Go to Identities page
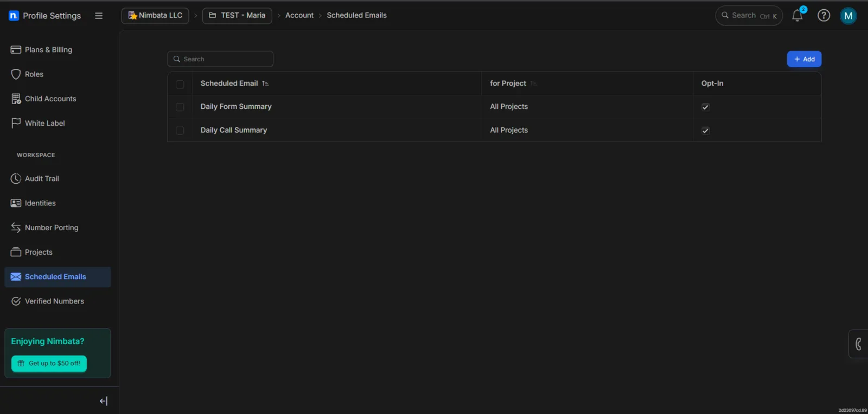The image size is (868, 414). [58, 203]
